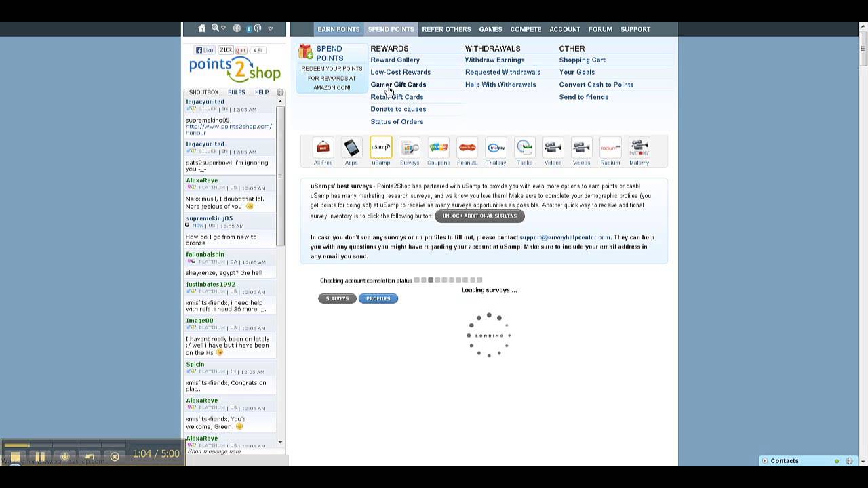Open Help With Withdrawals link

click(x=500, y=85)
